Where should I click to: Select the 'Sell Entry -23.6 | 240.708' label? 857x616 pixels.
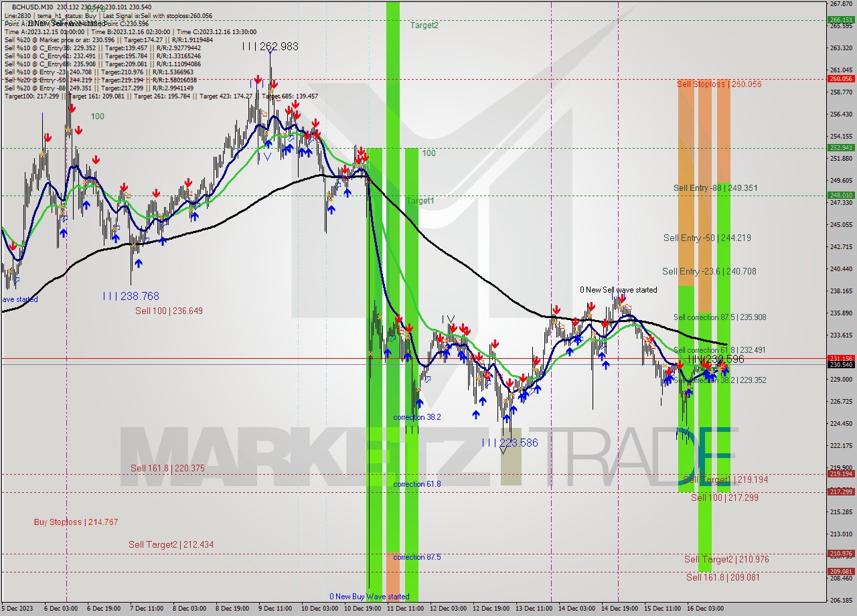coord(709,271)
